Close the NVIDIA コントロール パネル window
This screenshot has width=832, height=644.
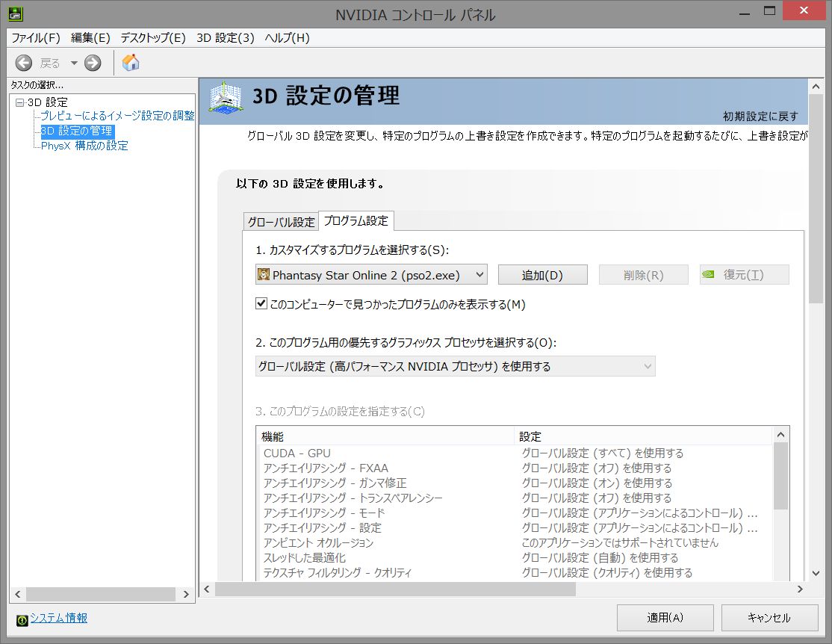click(x=804, y=10)
